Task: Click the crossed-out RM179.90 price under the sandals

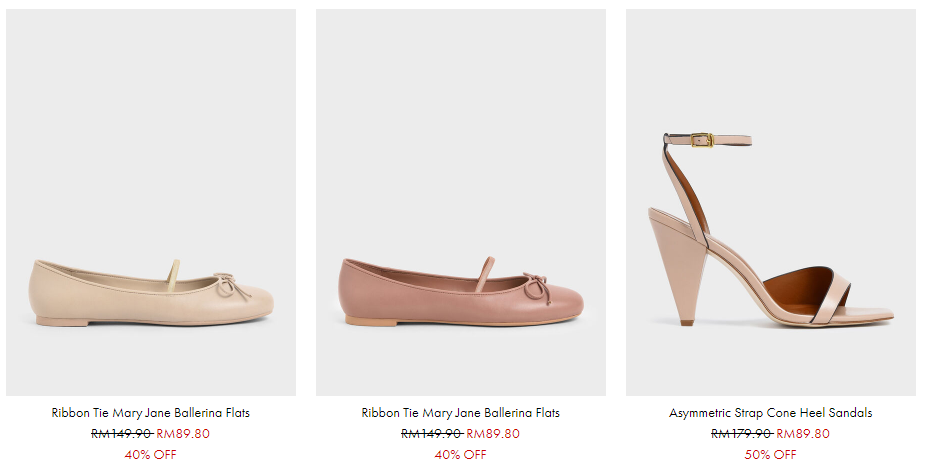Action: pos(741,434)
